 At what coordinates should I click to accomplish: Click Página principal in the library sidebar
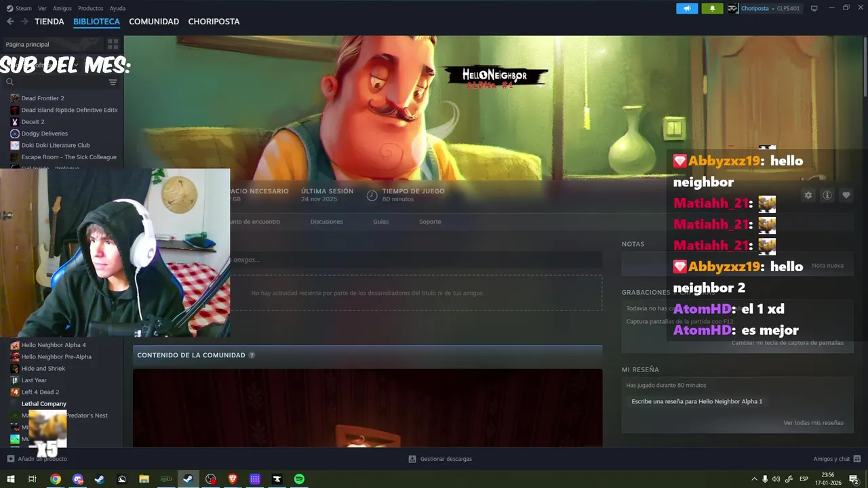tap(27, 44)
